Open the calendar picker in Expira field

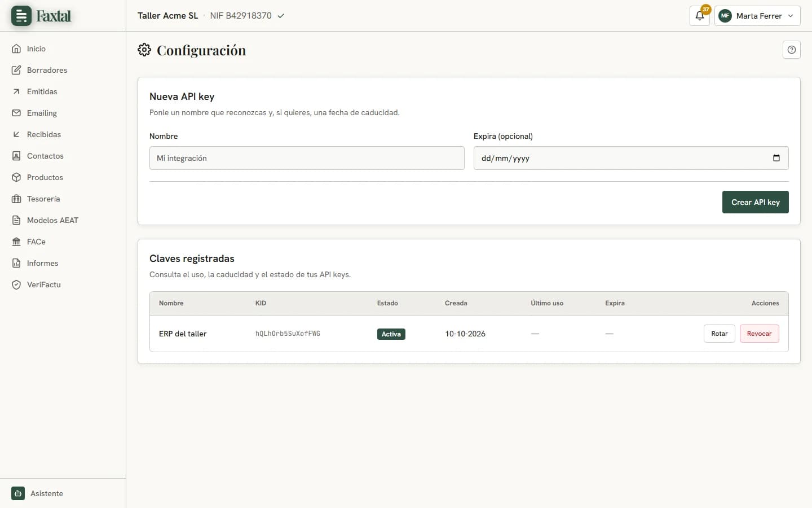[776, 158]
